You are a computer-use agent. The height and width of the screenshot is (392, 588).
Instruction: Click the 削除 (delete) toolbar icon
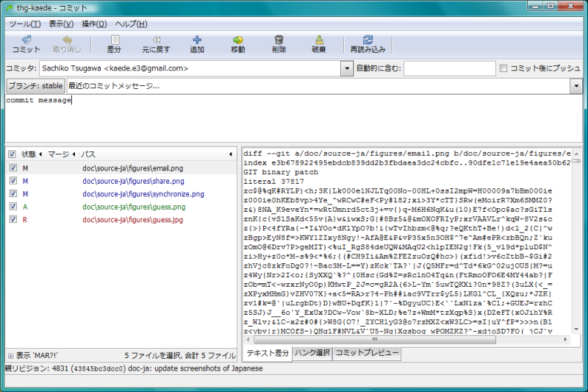[279, 40]
